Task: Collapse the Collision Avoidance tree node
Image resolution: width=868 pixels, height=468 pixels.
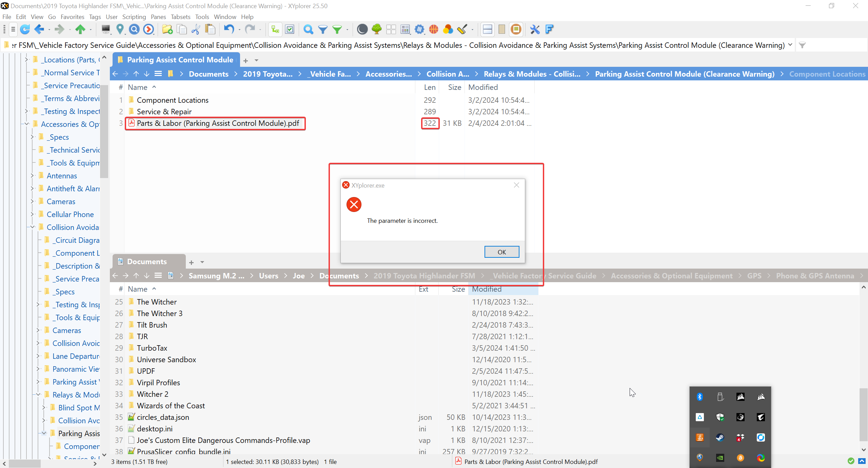Action: (x=32, y=227)
